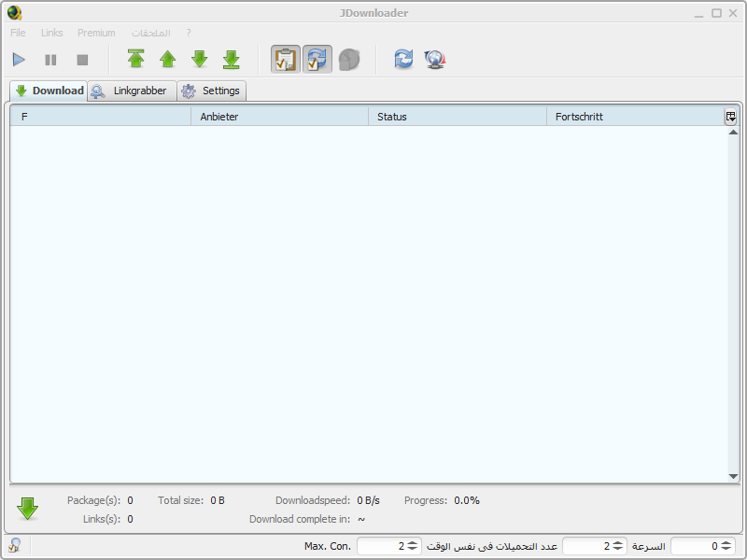747x560 pixels.
Task: Sort by the Status column header
Action: [x=458, y=116]
